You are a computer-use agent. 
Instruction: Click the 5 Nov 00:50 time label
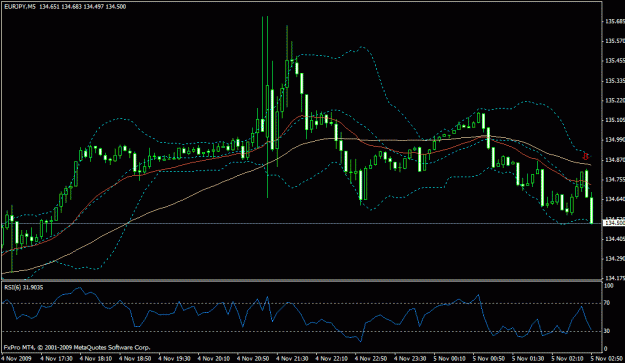(x=489, y=358)
